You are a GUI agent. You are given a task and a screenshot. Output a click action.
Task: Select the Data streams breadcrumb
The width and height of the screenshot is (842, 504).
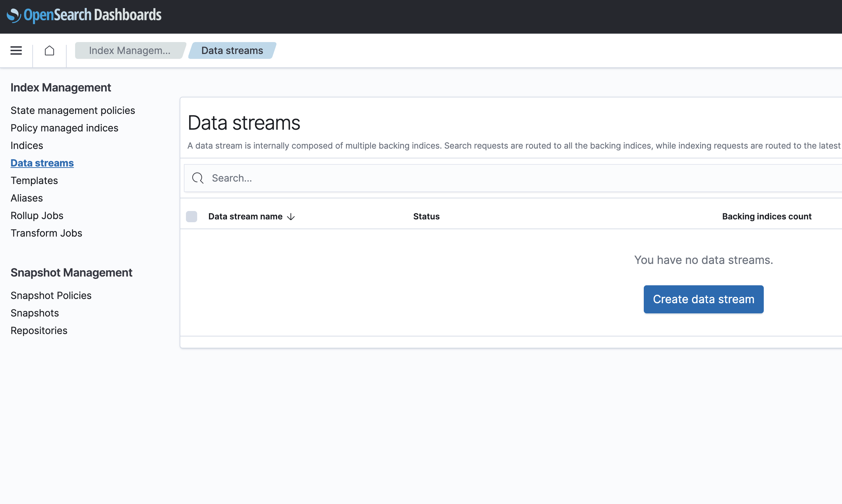click(232, 50)
